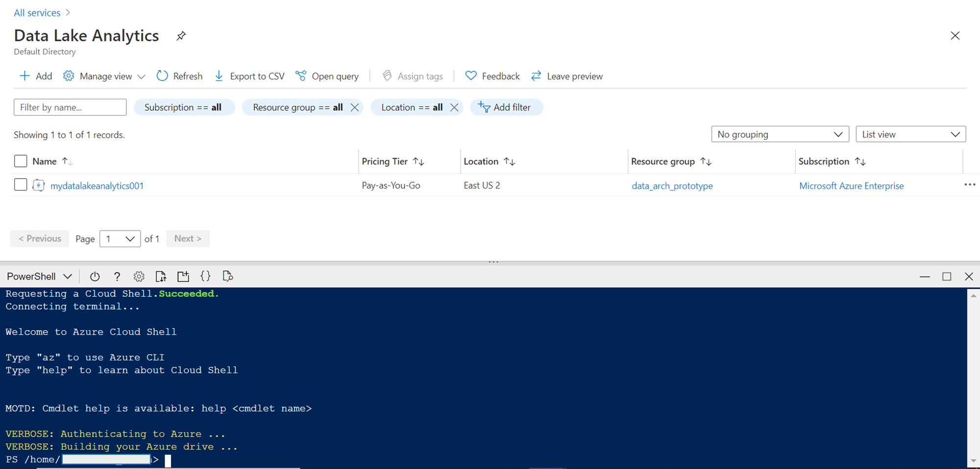The height and width of the screenshot is (469, 980).
Task: Click the Cloud Shell pane resize handle
Action: [493, 262]
